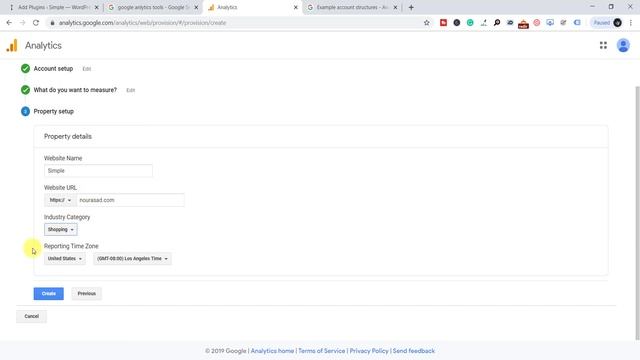Image resolution: width=640 pixels, height=360 pixels.
Task: Open a new browser tab with the plus icon
Action: (411, 7)
